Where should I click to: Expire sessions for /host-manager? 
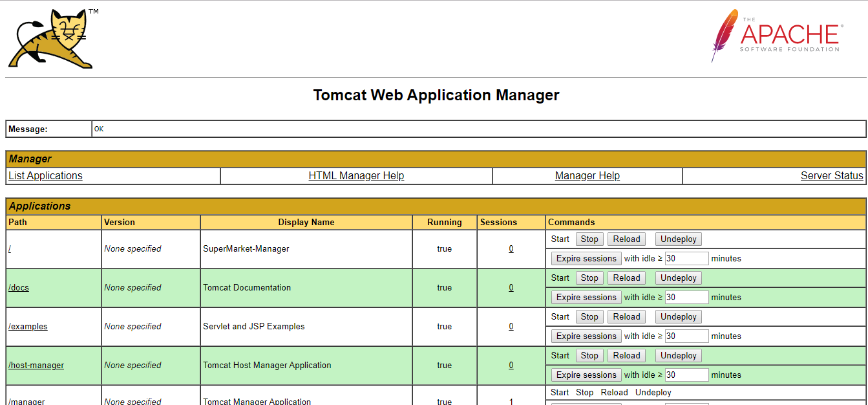pyautogui.click(x=586, y=375)
